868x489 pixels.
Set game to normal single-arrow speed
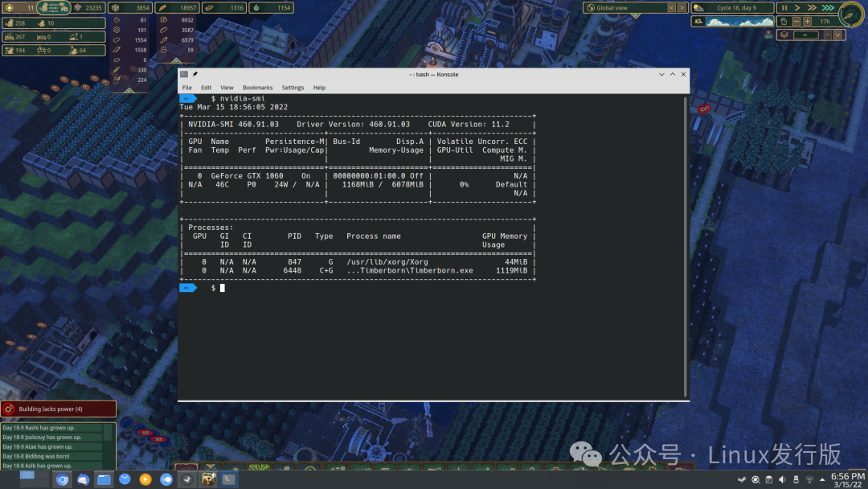797,8
